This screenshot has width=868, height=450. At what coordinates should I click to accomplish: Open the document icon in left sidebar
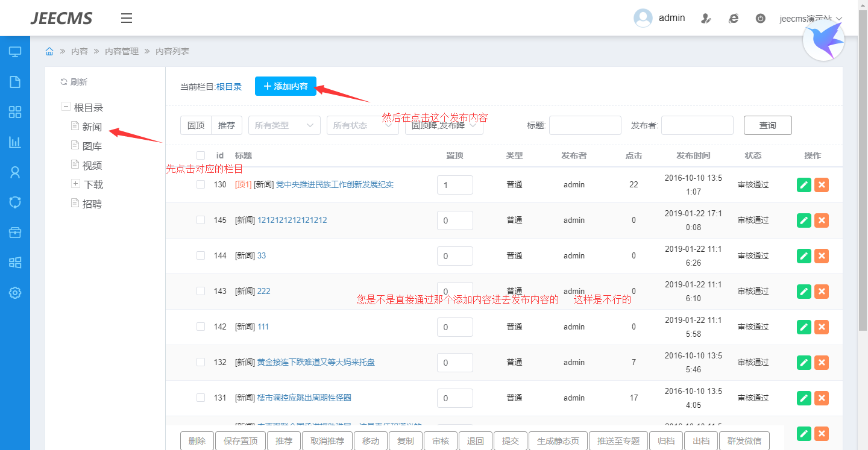15,82
